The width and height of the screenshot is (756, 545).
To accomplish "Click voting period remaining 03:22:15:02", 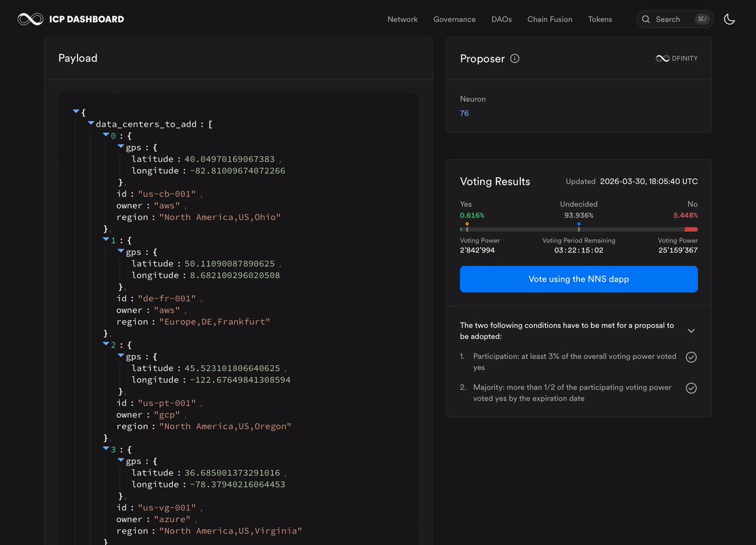I will pos(579,250).
